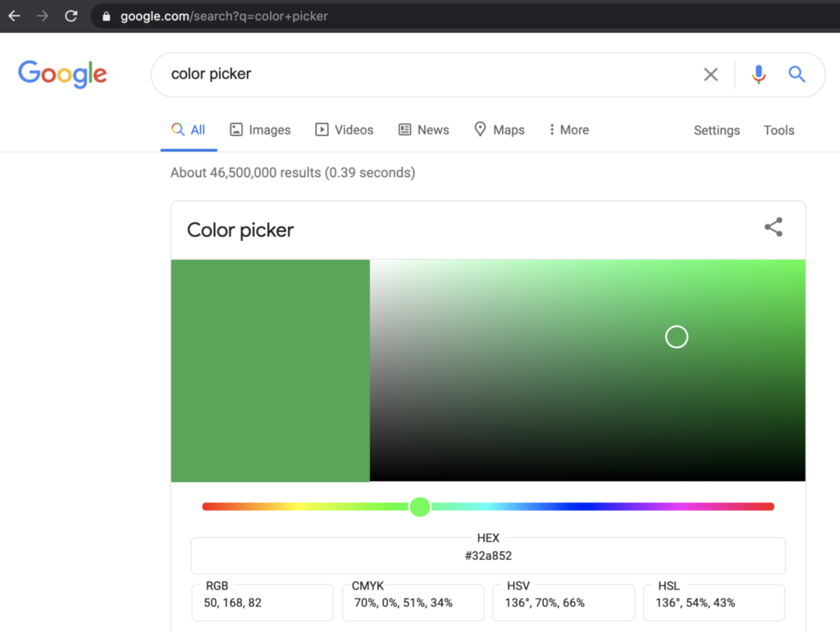Click the padlock site info icon
840x632 pixels.
coord(105,16)
